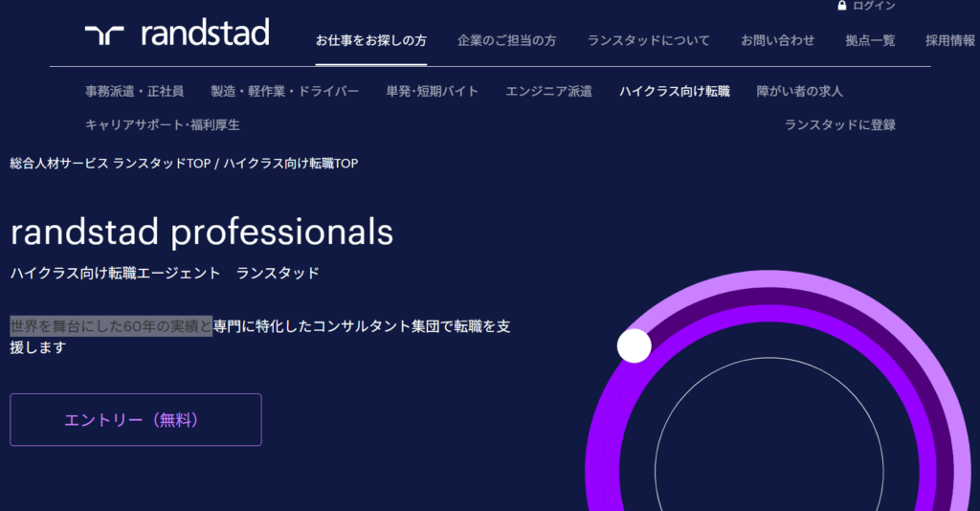Screen dimensions: 980x511
Task: View the 拠点一覧 locations list
Action: point(870,40)
